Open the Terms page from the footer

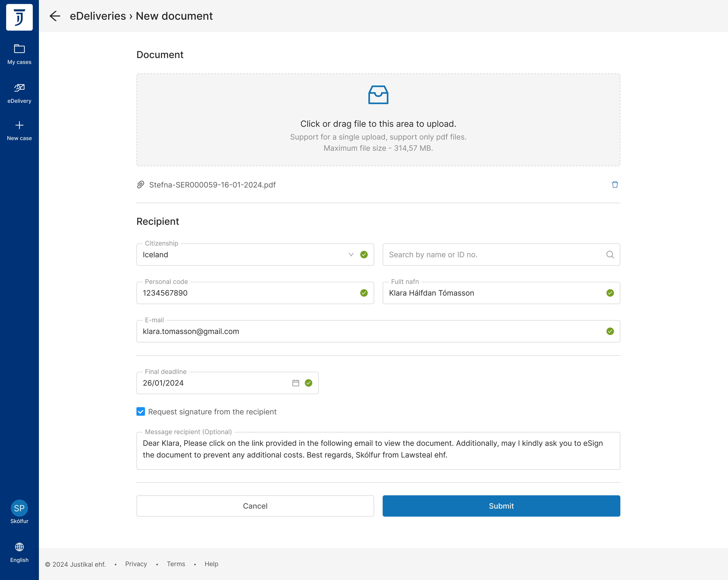[176, 564]
